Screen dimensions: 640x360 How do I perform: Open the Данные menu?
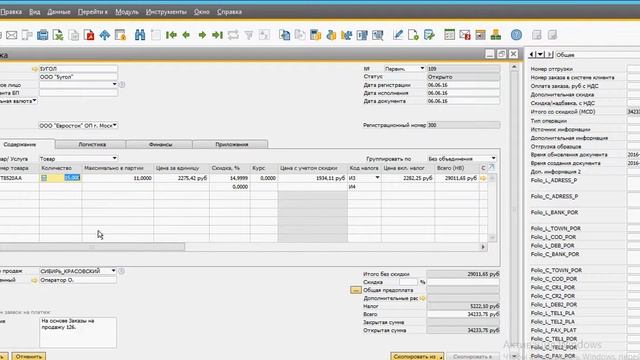[x=59, y=12]
